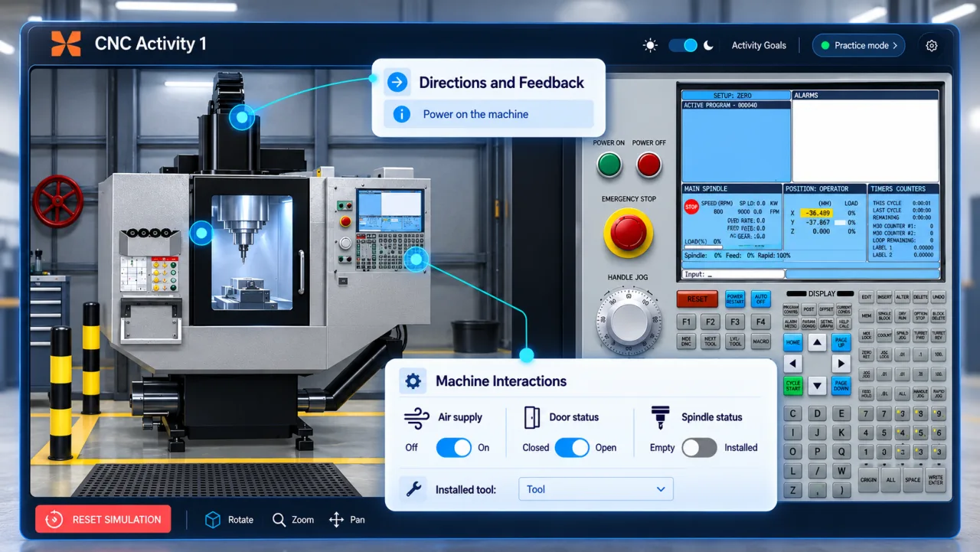Click the red STOP indicator in Main Spindle

(691, 207)
